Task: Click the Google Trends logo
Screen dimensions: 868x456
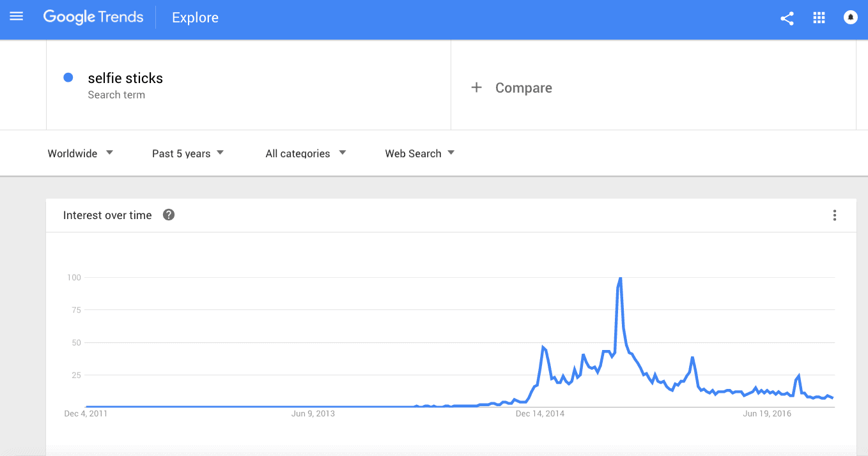Action: point(93,17)
